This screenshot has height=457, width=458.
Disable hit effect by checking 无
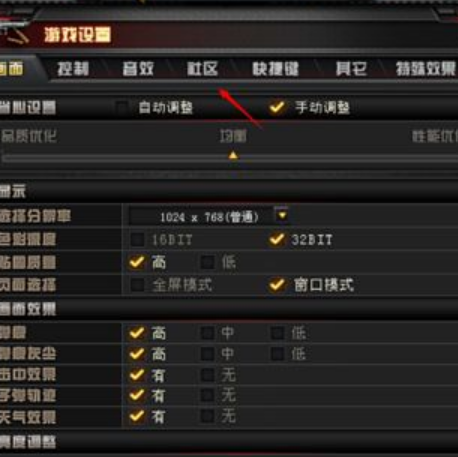click(208, 375)
